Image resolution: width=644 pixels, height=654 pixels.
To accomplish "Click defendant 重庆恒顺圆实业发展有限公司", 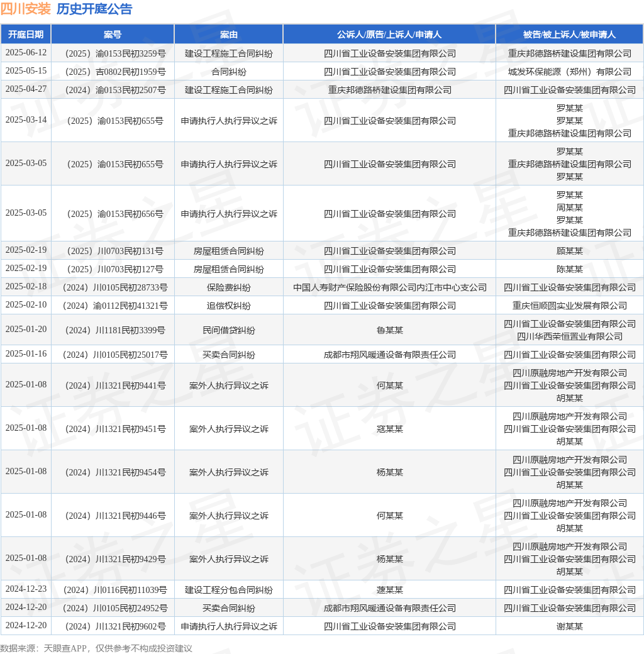I will (x=569, y=306).
